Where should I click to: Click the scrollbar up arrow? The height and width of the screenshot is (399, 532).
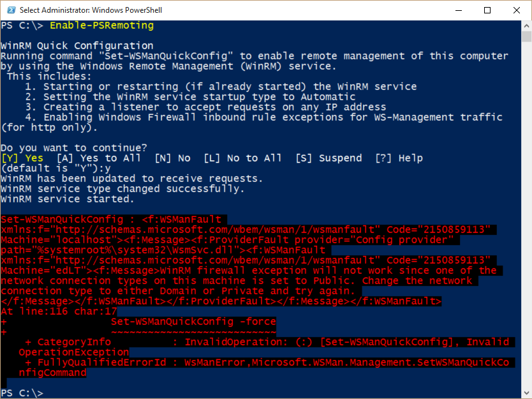(x=526, y=26)
